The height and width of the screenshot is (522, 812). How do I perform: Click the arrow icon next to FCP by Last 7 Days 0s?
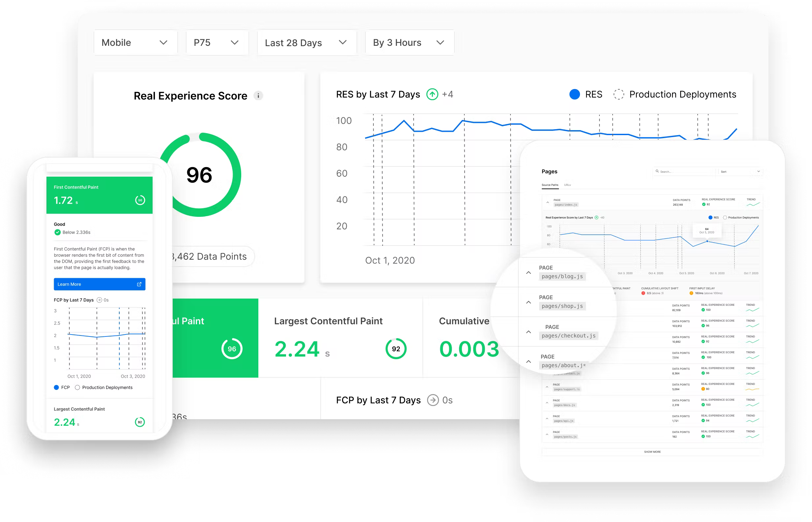[x=433, y=400]
